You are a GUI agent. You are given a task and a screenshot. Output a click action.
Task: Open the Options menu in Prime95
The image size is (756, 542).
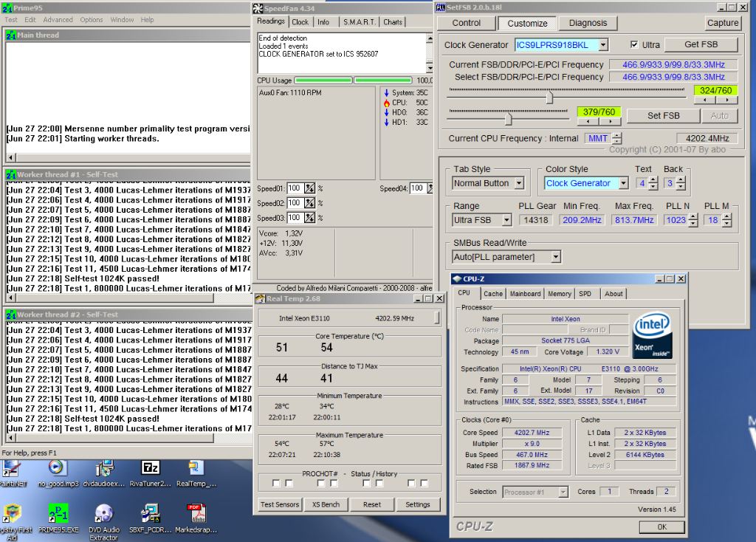pyautogui.click(x=92, y=20)
